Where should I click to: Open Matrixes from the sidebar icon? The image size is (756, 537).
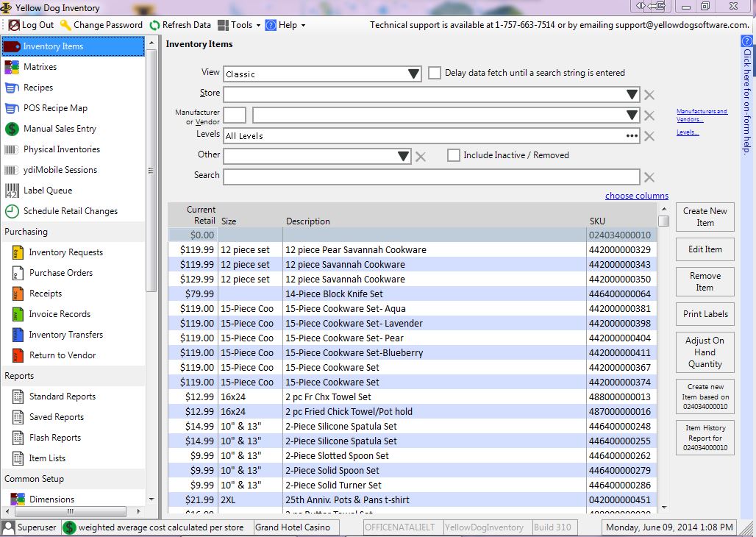(12, 67)
